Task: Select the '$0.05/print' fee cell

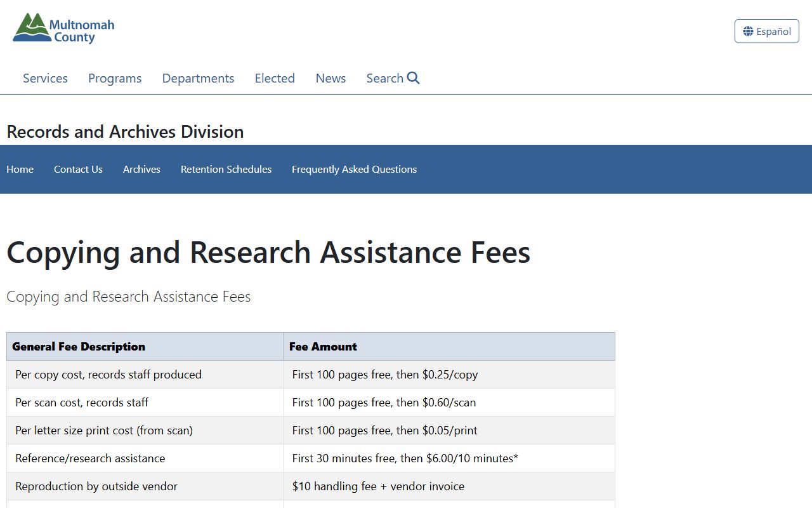Action: [449, 431]
